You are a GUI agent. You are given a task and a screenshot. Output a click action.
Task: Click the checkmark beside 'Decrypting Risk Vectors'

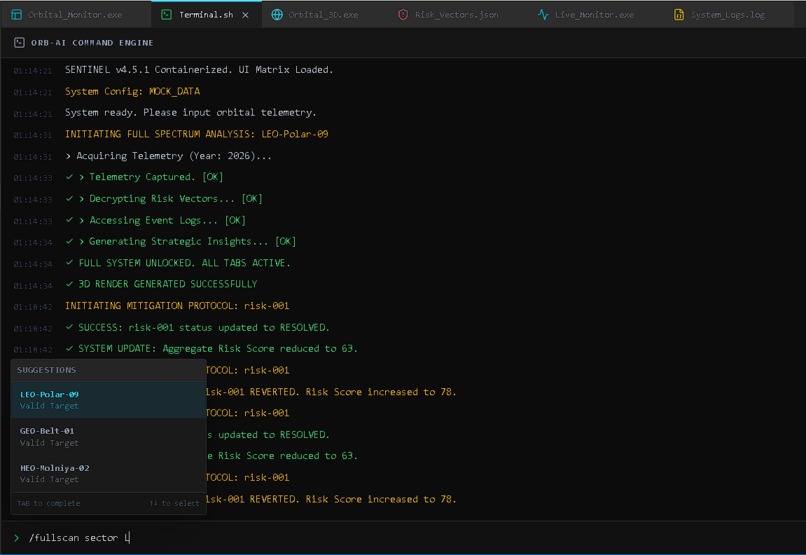69,198
